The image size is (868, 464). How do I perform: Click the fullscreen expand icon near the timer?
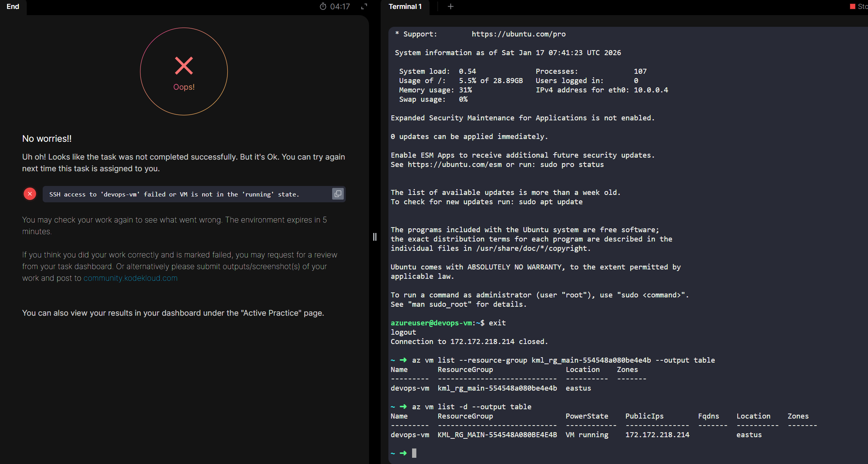point(364,7)
